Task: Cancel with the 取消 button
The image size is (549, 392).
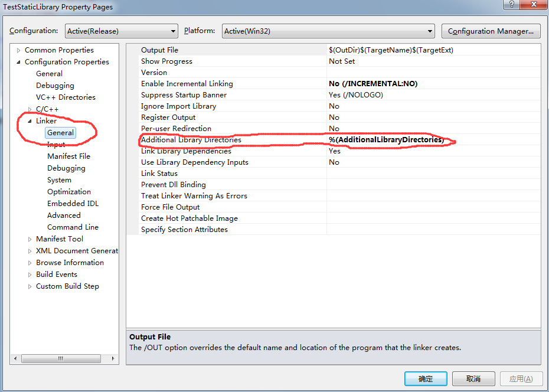Action: 473,378
